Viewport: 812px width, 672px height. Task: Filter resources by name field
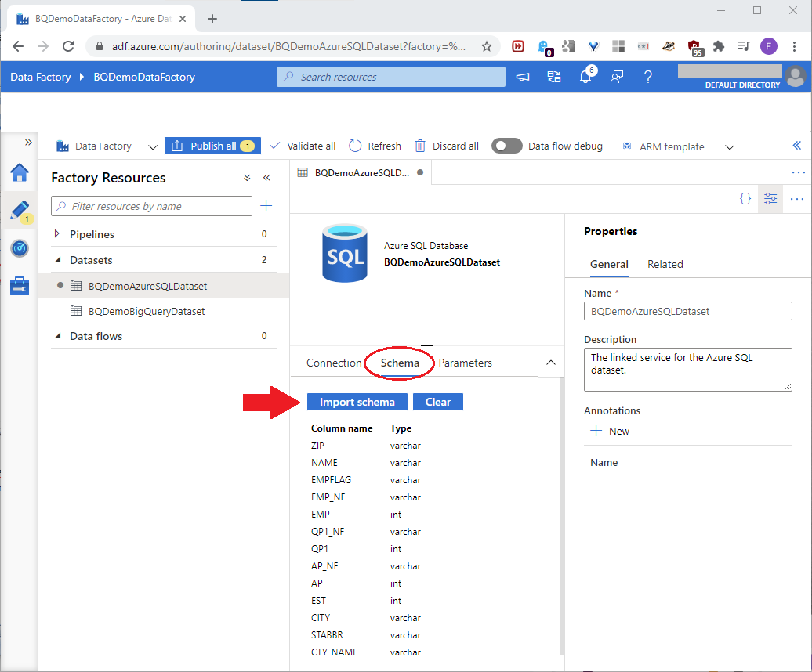(152, 206)
